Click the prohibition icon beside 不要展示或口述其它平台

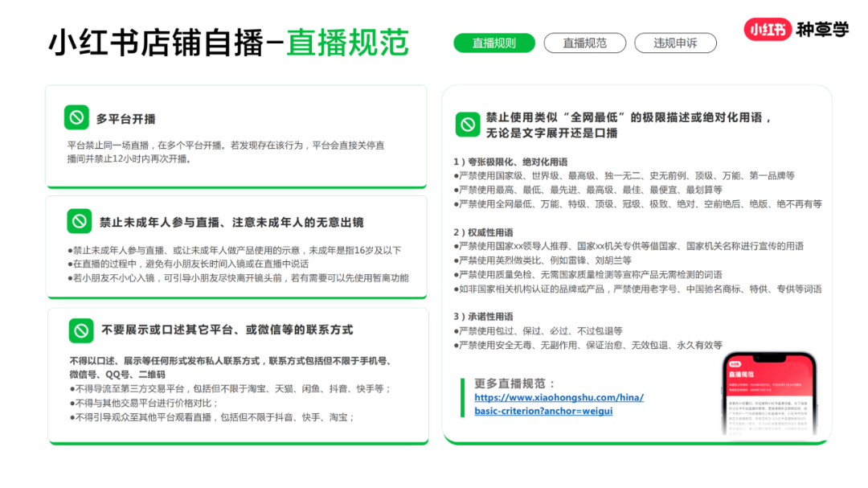[x=81, y=330]
